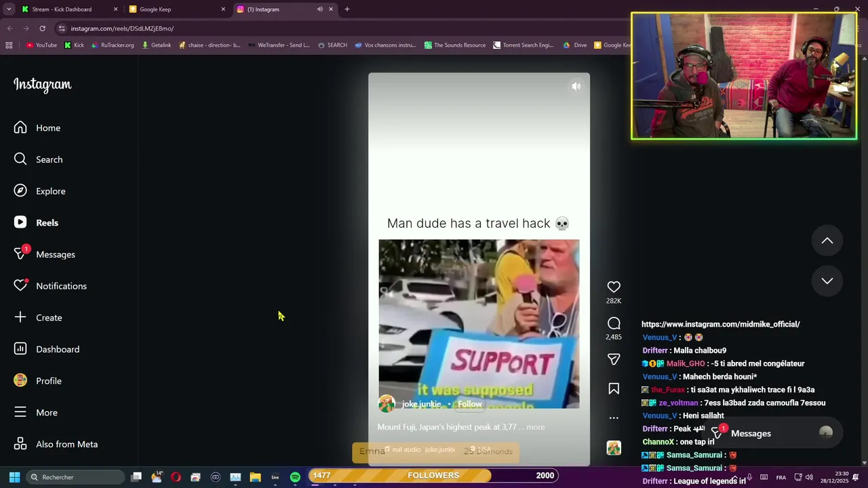The image size is (868, 488).
Task: Open Notifications in the sidebar
Action: 50,286
